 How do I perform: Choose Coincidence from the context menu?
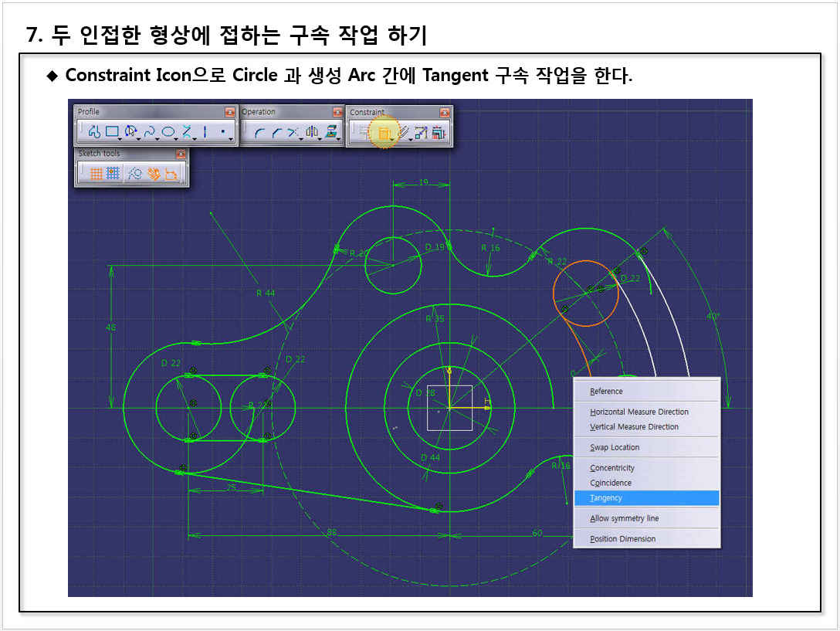611,483
